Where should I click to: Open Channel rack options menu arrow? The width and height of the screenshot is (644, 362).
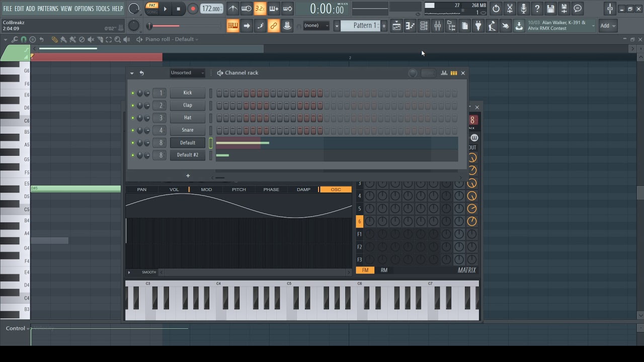tap(132, 73)
